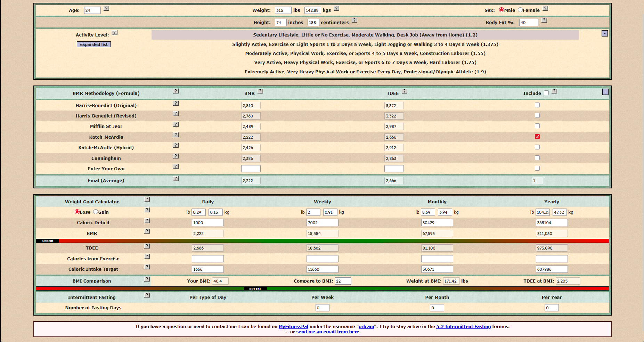Open the help icon beside Activity Level
This screenshot has height=342, width=644.
115,33
